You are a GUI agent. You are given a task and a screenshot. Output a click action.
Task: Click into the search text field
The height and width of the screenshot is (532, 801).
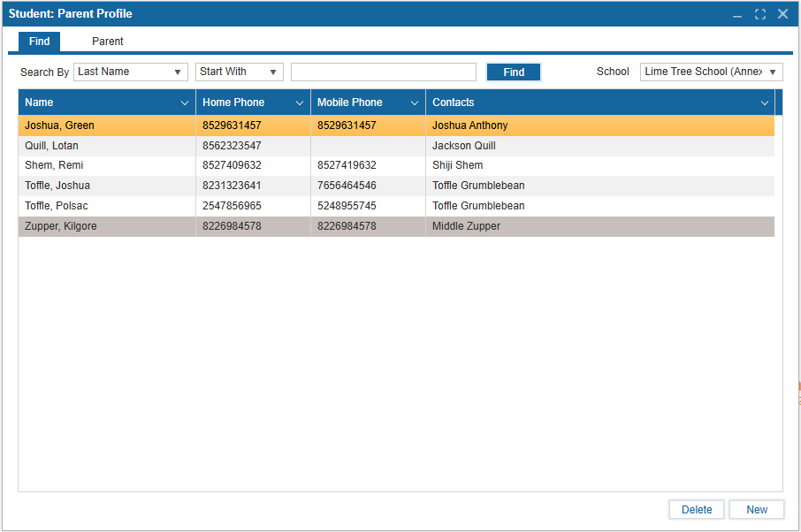click(383, 72)
